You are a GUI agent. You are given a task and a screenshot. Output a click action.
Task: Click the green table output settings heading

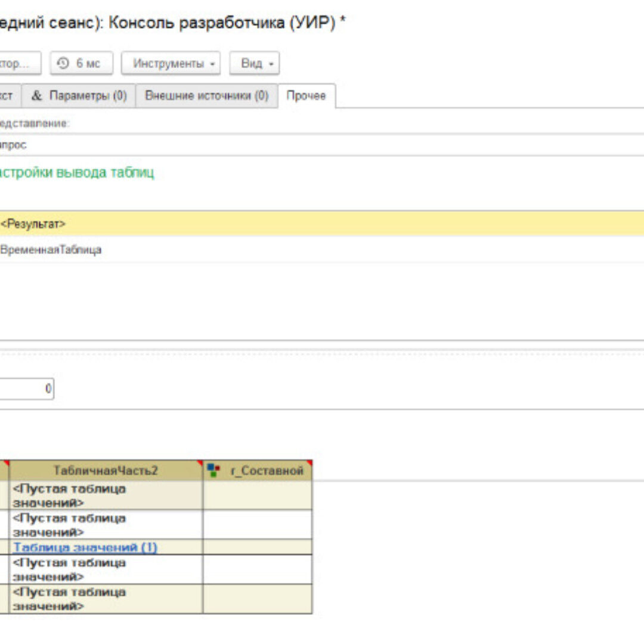pyautogui.click(x=77, y=173)
